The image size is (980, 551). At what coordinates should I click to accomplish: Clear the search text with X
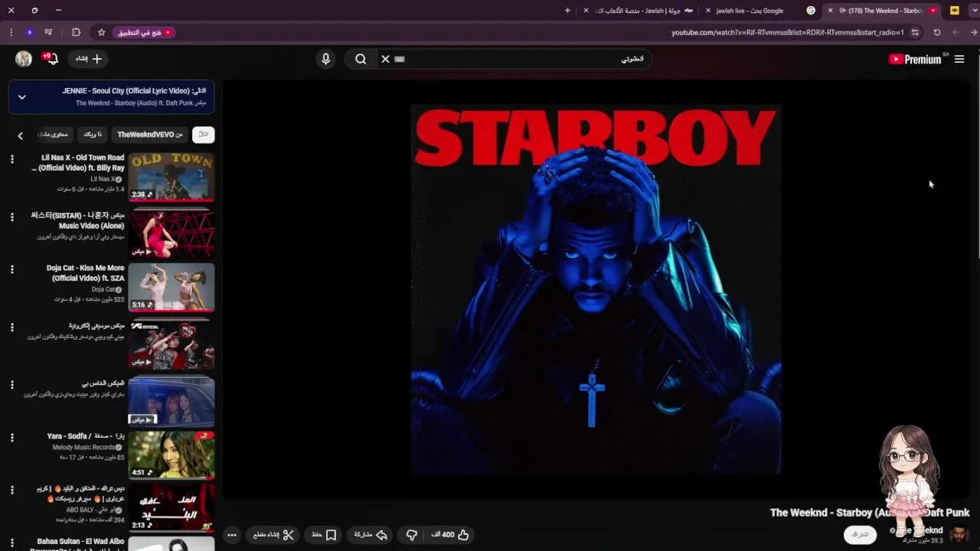pos(385,59)
